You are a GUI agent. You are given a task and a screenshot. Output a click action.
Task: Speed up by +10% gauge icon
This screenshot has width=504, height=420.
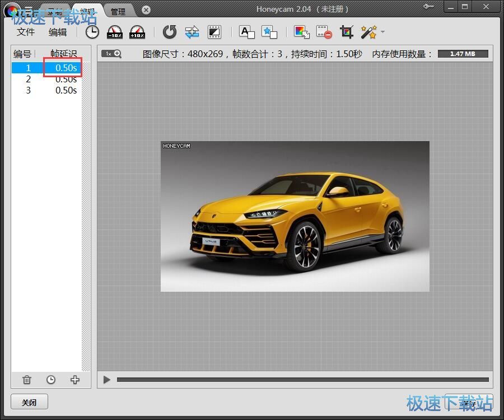tap(137, 32)
